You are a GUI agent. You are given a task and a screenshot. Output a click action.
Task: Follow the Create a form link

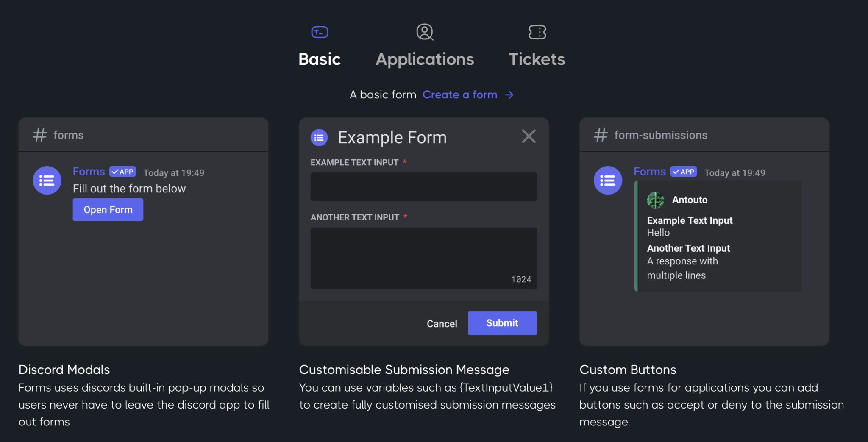point(460,95)
